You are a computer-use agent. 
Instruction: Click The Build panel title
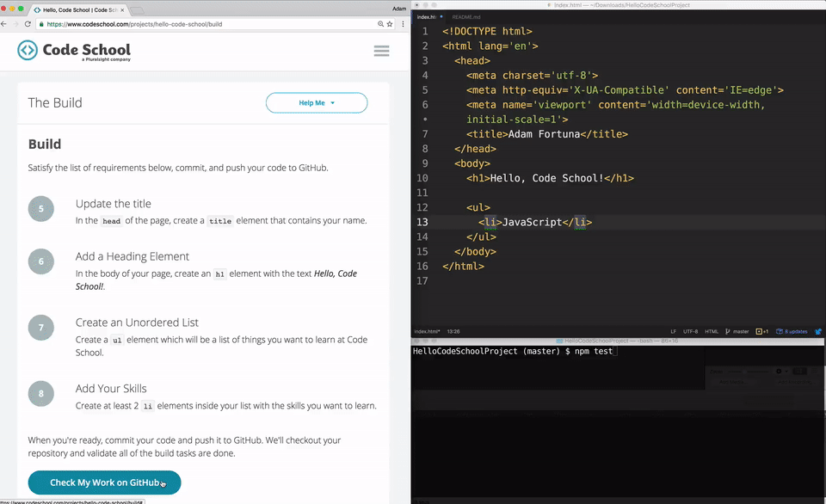[55, 102]
